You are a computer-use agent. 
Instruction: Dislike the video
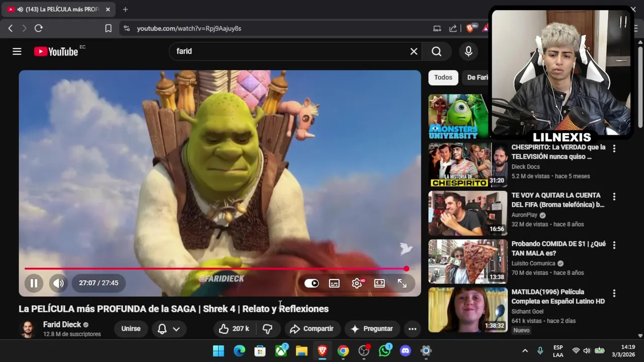[268, 329]
